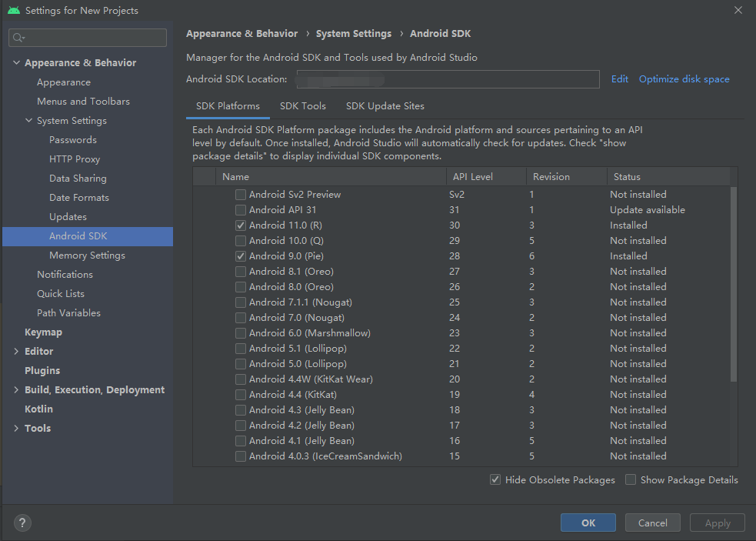756x541 pixels.
Task: Click the Android Studio logo in title bar
Action: [x=14, y=10]
